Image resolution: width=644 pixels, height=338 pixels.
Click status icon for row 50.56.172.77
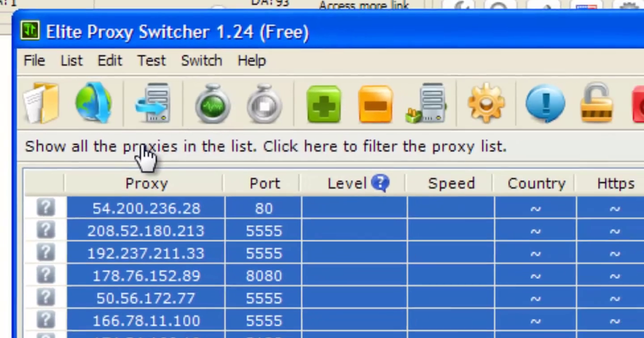click(46, 297)
